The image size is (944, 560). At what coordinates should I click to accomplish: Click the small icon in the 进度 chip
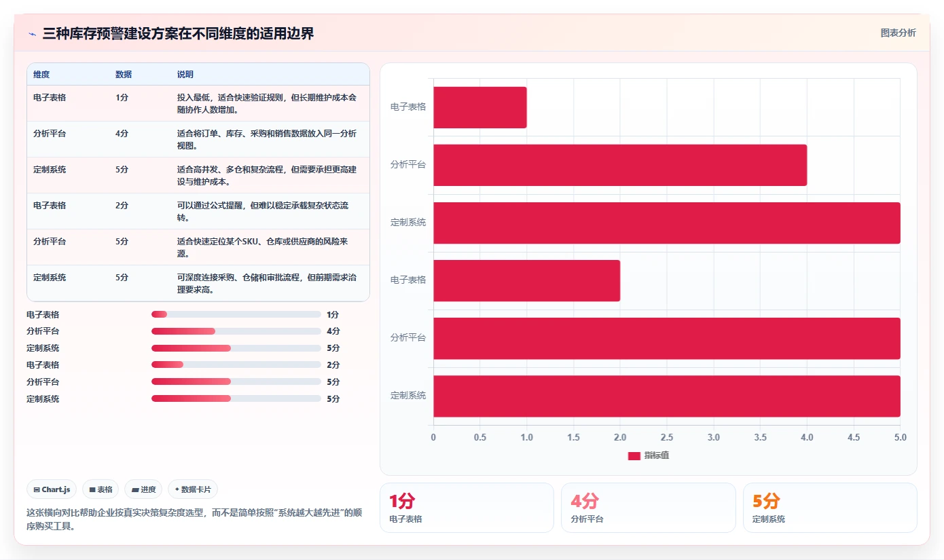coord(135,489)
